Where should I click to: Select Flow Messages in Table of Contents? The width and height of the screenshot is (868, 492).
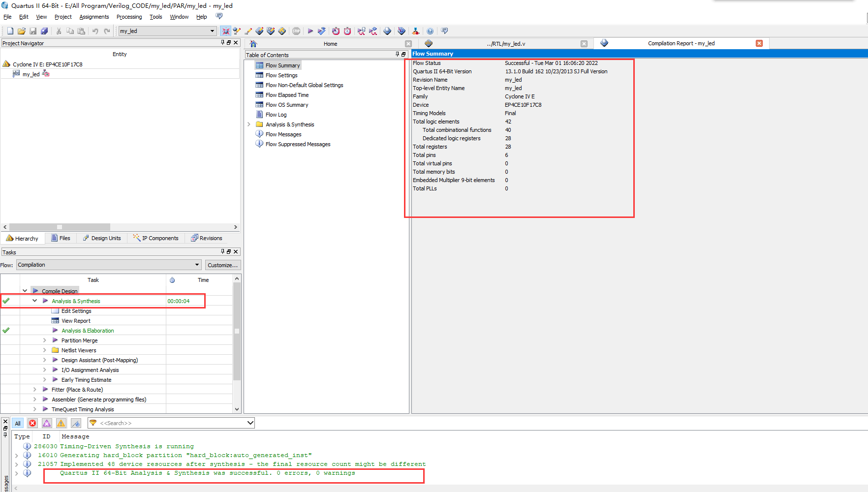click(283, 134)
